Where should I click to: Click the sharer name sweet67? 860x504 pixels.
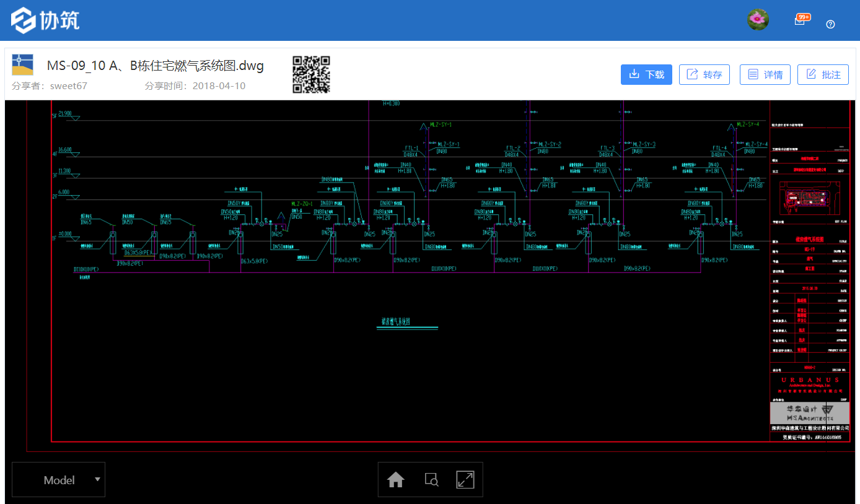click(69, 86)
